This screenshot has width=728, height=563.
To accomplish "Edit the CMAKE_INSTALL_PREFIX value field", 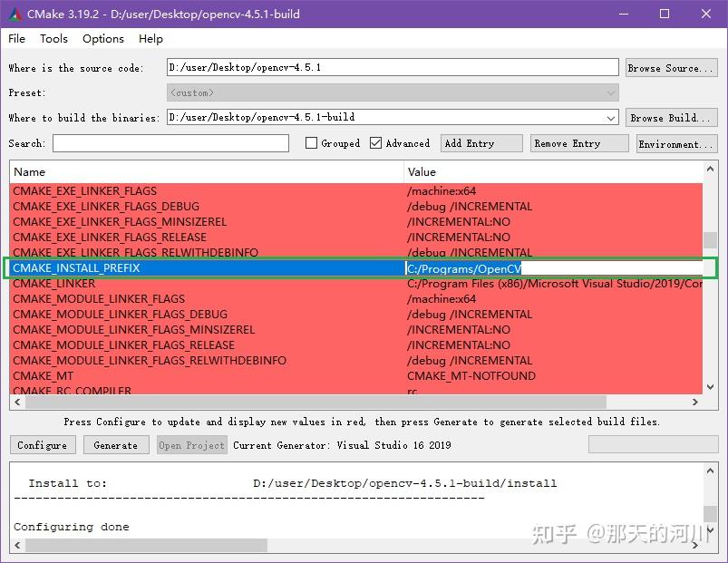I will click(544, 267).
